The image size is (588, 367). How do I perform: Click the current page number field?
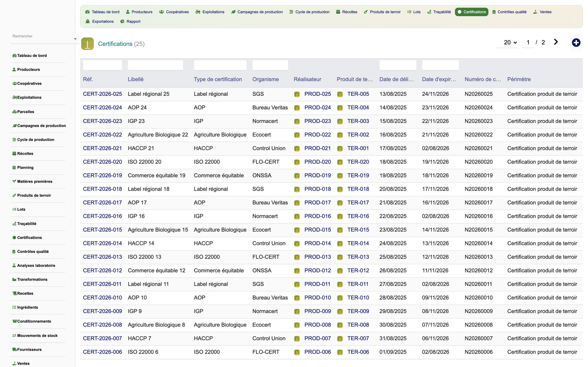coord(528,43)
